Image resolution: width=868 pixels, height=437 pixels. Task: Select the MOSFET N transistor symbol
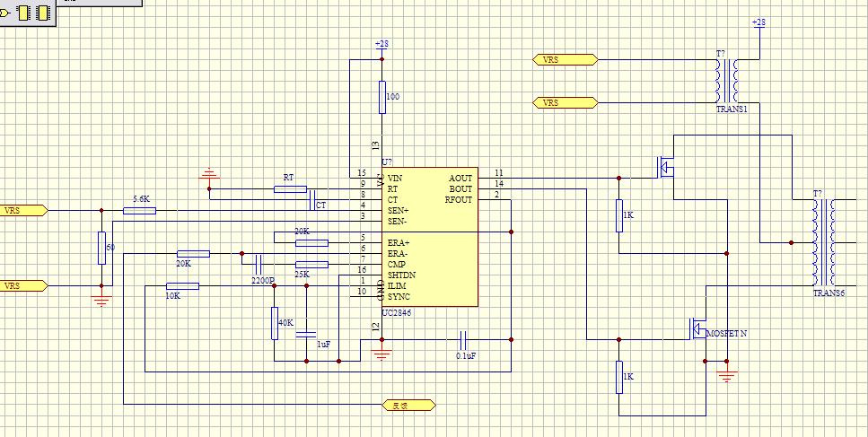[x=694, y=329]
